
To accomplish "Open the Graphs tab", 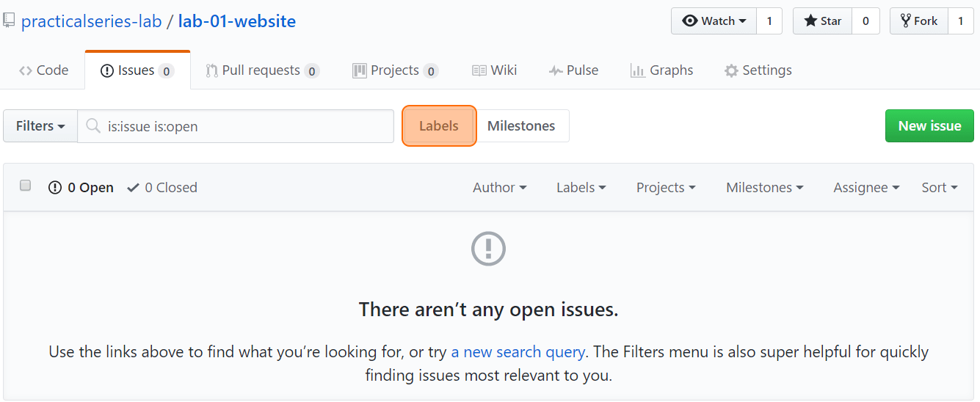I will click(661, 70).
